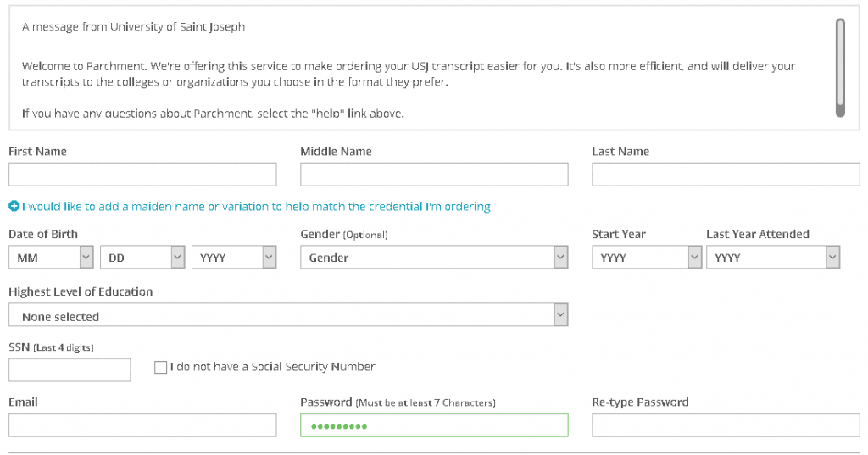Click the University of Saint Joseph message text
Viewport: 868px width, 455px height.
(x=133, y=26)
